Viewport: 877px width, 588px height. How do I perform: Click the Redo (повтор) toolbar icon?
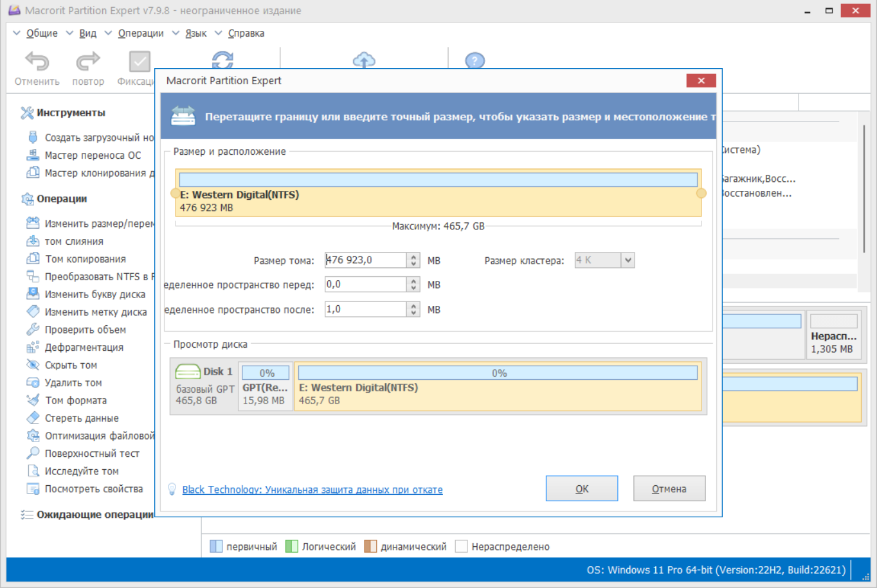88,62
